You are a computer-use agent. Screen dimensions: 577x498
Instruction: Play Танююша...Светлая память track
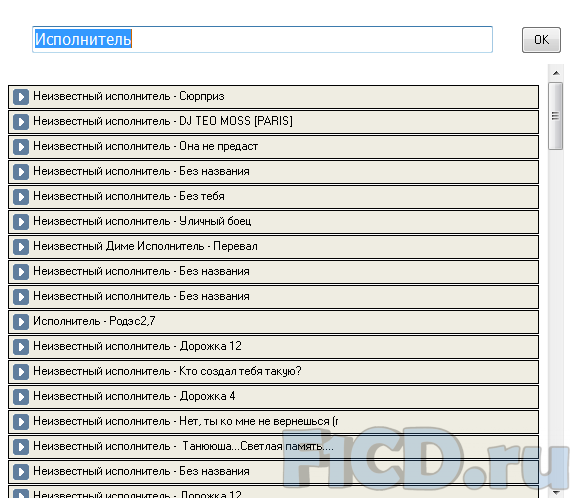click(21, 447)
